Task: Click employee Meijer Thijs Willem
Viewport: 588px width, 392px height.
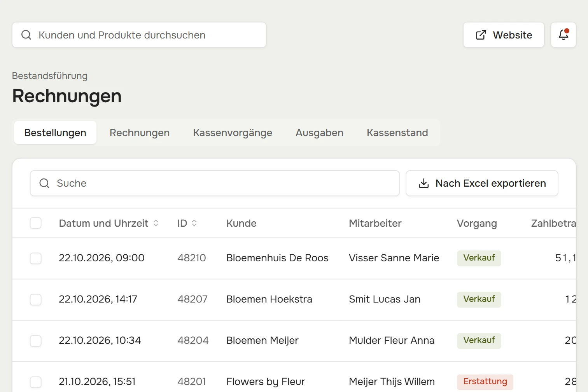Action: tap(392, 381)
